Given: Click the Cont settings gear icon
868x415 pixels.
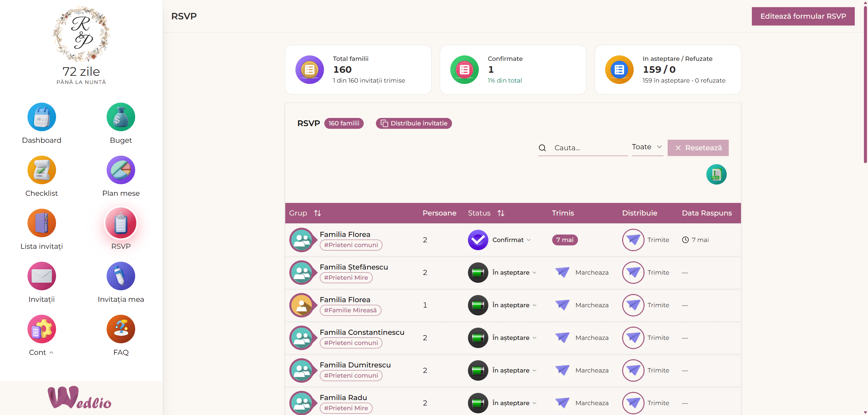Looking at the screenshot, I should [41, 329].
